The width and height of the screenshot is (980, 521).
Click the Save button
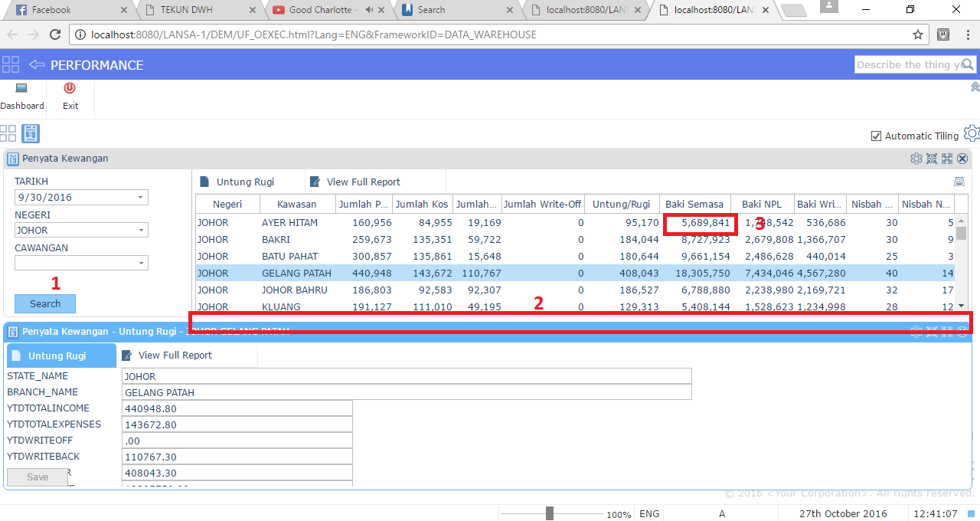pyautogui.click(x=38, y=477)
